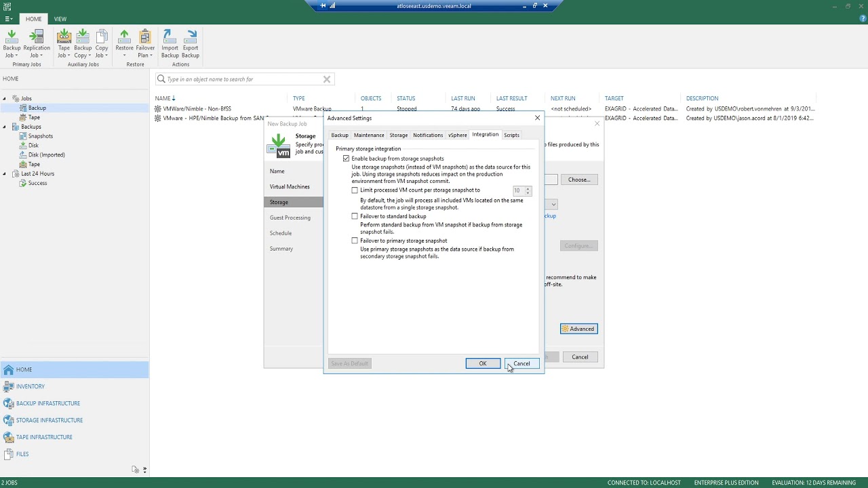Image resolution: width=868 pixels, height=488 pixels.
Task: Open the Tape Infrastructure view
Action: tap(75, 437)
